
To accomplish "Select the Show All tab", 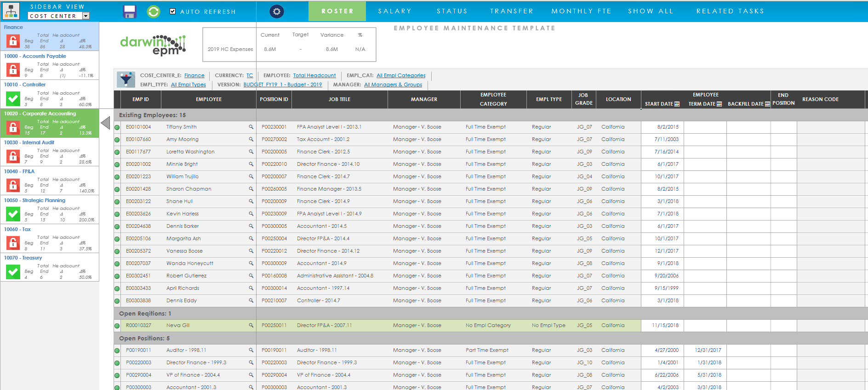I will (651, 11).
